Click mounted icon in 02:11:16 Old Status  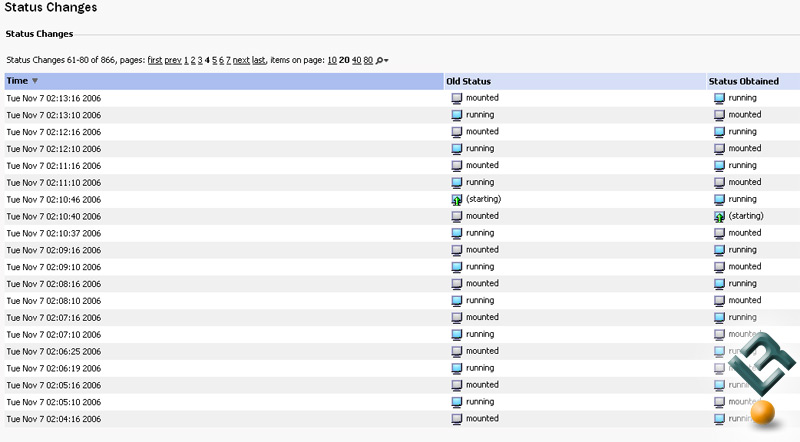pyautogui.click(x=457, y=166)
